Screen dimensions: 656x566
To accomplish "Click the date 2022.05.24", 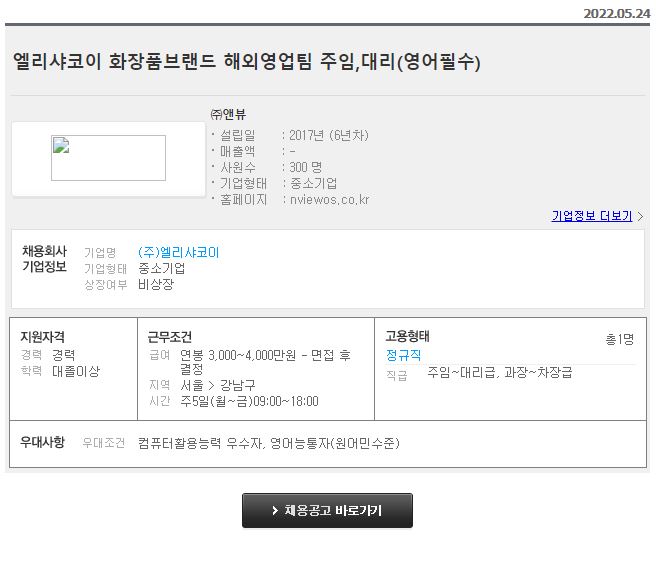I will [617, 13].
